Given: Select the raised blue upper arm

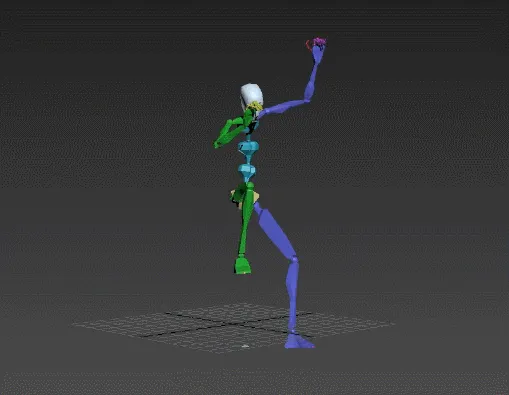Looking at the screenshot, I should 283,107.
